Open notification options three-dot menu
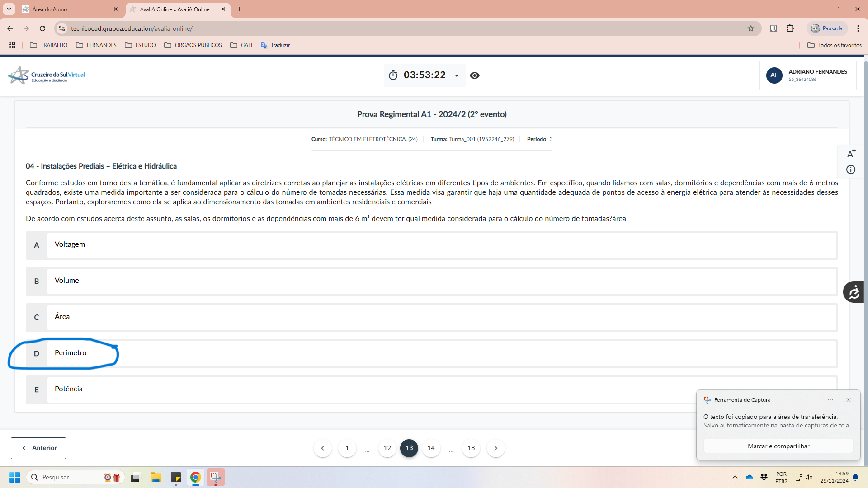Image resolution: width=868 pixels, height=488 pixels. pyautogui.click(x=830, y=400)
